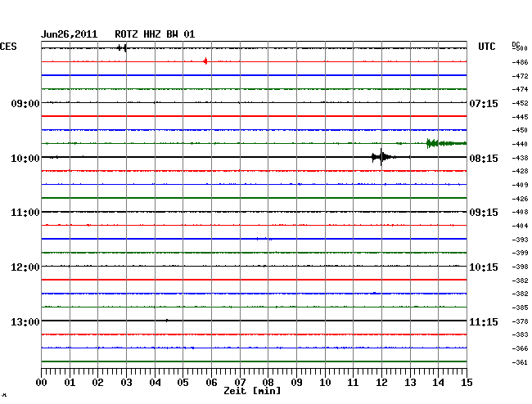
Task: Click the 11 minute axis label
Action: (354, 382)
